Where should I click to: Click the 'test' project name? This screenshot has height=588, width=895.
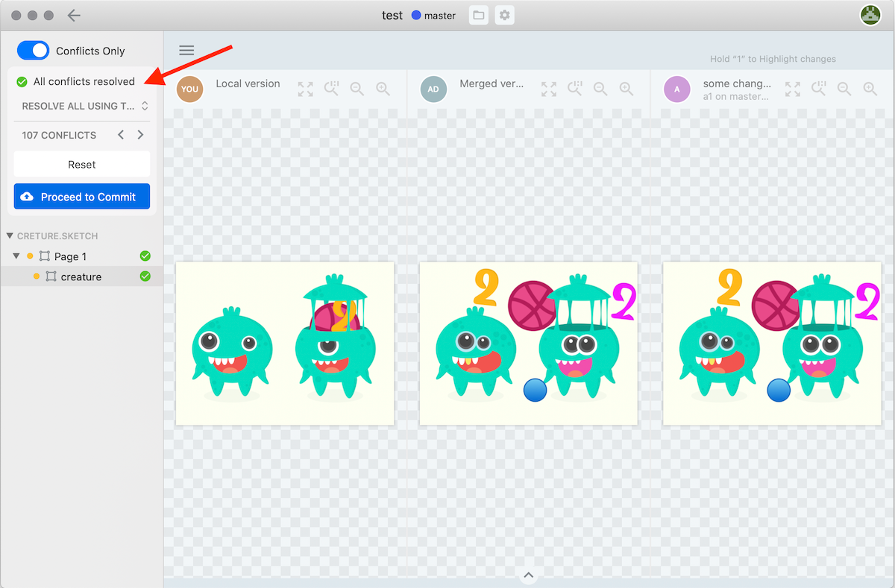tap(392, 15)
